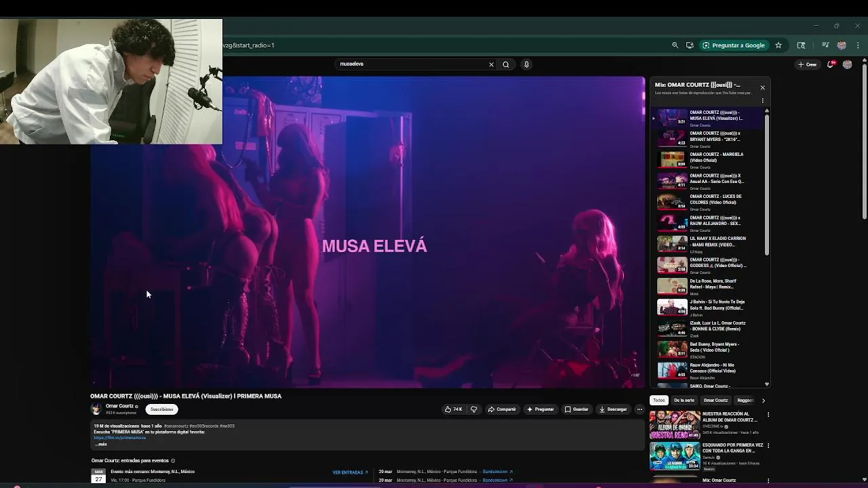Open options for NUESTRA REACCIÓN recommended video
868x488 pixels.
(768, 414)
